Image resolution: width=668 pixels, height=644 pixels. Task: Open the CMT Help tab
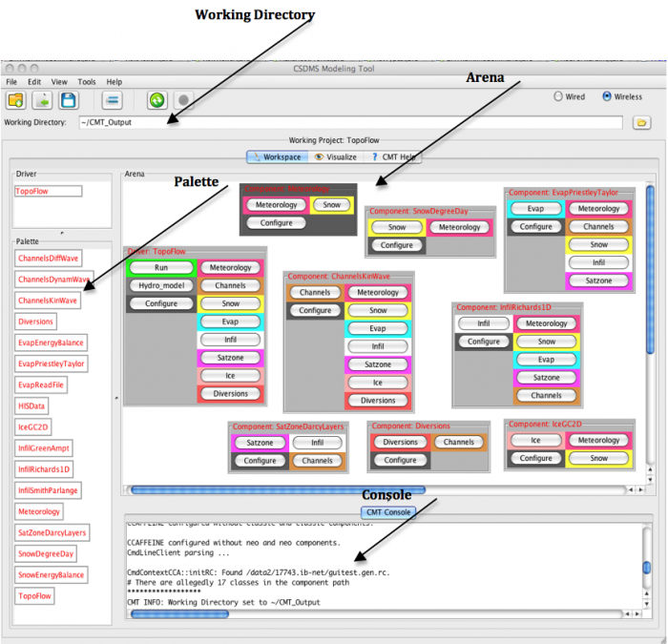coord(393,156)
